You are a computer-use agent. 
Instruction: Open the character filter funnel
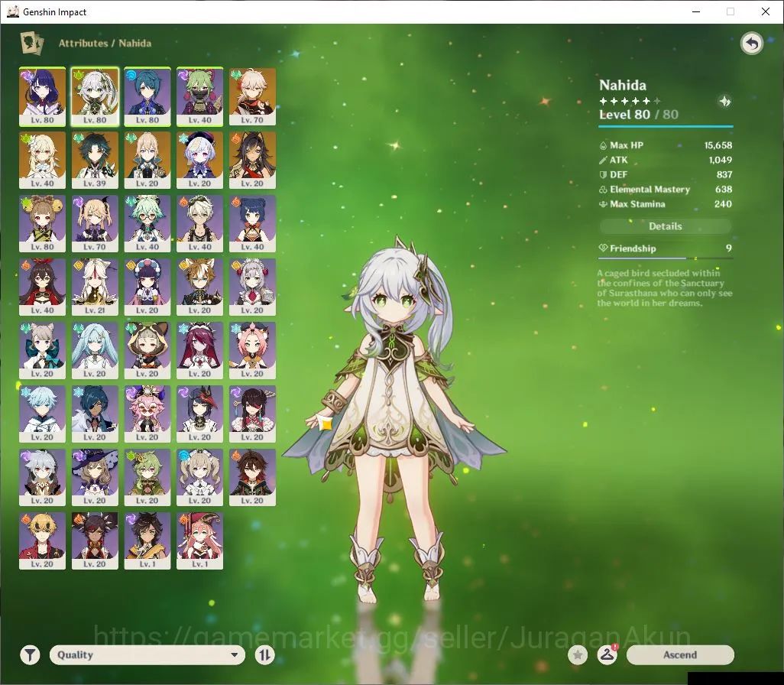point(30,654)
